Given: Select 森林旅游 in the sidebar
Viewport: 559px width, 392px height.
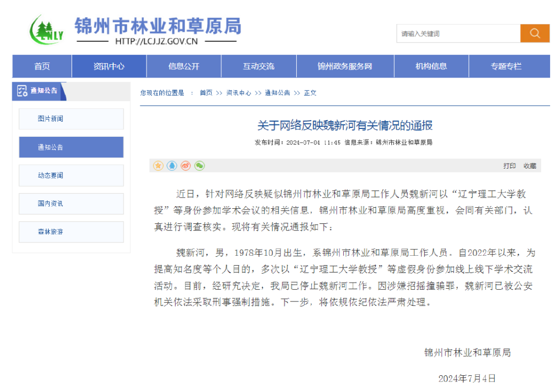Looking at the screenshot, I should (x=72, y=232).
